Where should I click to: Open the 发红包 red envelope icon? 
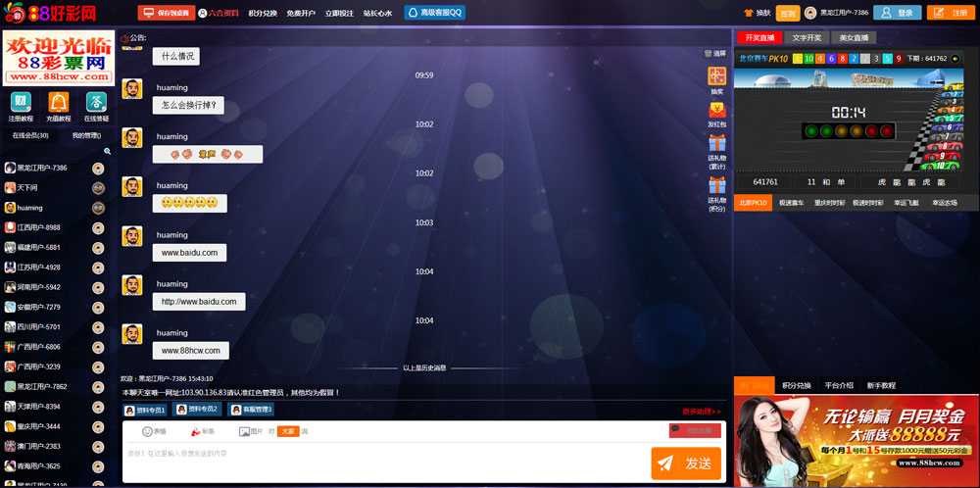[x=716, y=111]
